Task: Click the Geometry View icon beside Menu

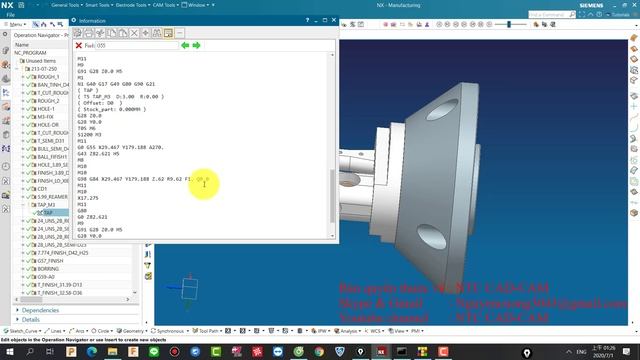Action: [x=52, y=24]
